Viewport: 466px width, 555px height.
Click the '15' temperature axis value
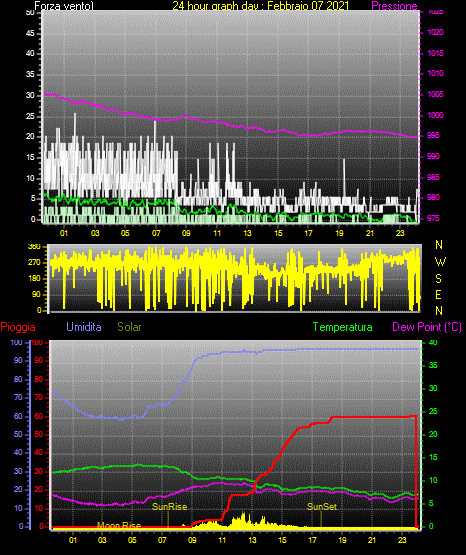[433, 457]
